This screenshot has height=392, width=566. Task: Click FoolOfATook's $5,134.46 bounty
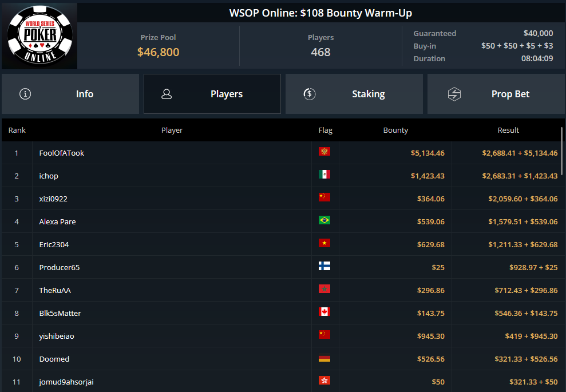(428, 153)
